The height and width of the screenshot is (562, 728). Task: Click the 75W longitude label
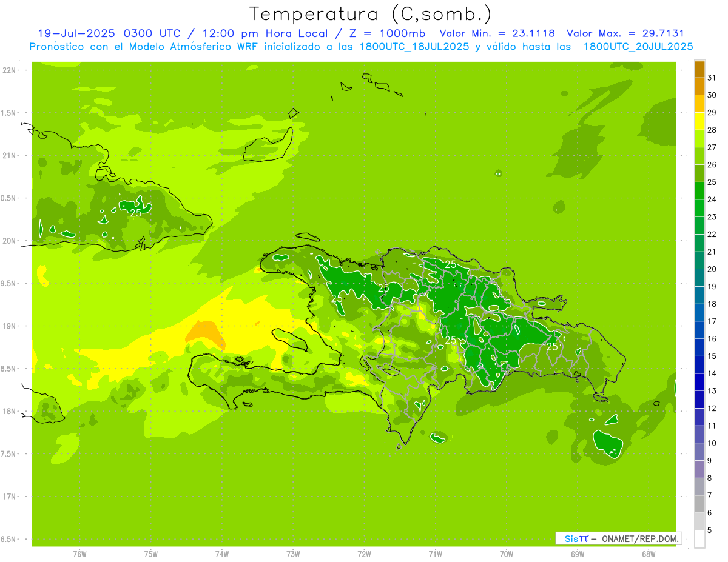tap(151, 554)
